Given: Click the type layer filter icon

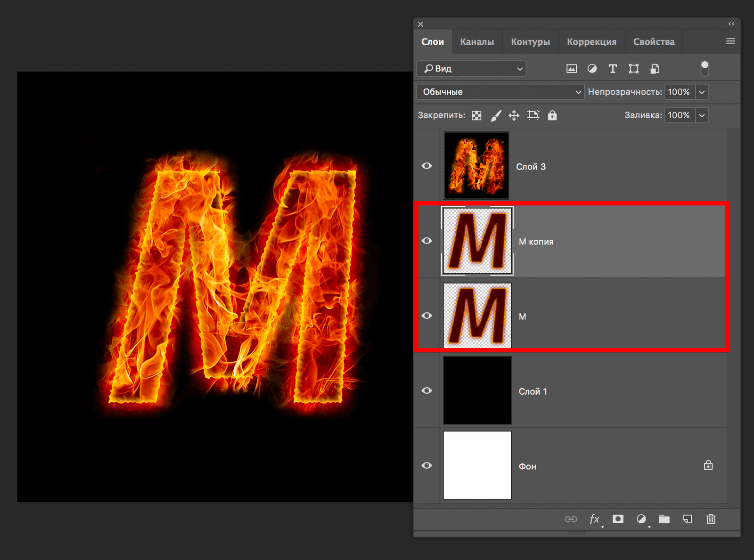Looking at the screenshot, I should tap(613, 69).
